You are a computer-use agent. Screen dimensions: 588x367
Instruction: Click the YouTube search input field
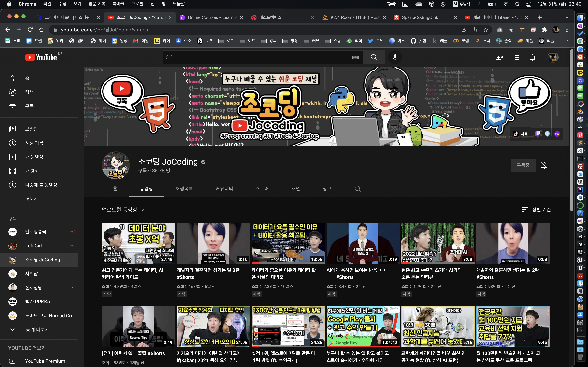point(255,57)
